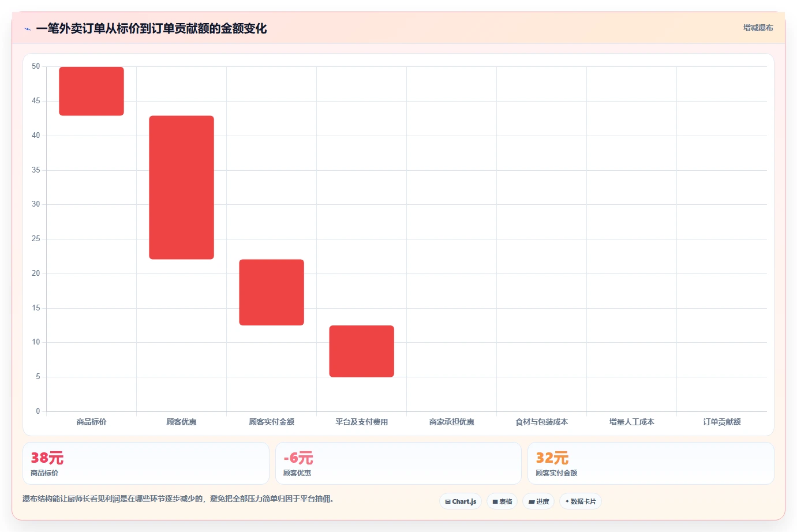Click the 平台及支付费用 waterfall bar
This screenshot has height=532, width=797.
[x=361, y=351]
